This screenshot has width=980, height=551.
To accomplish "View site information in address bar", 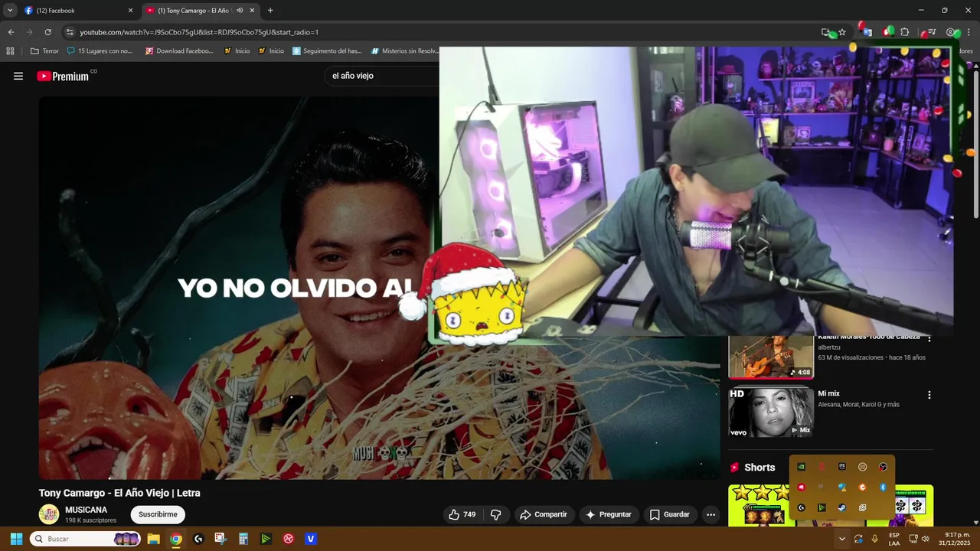I will pos(70,32).
